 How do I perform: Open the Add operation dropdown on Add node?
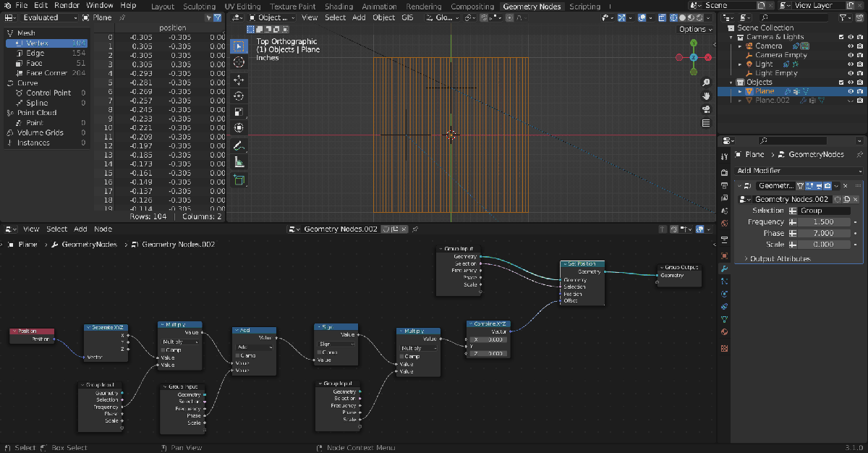[x=255, y=347]
